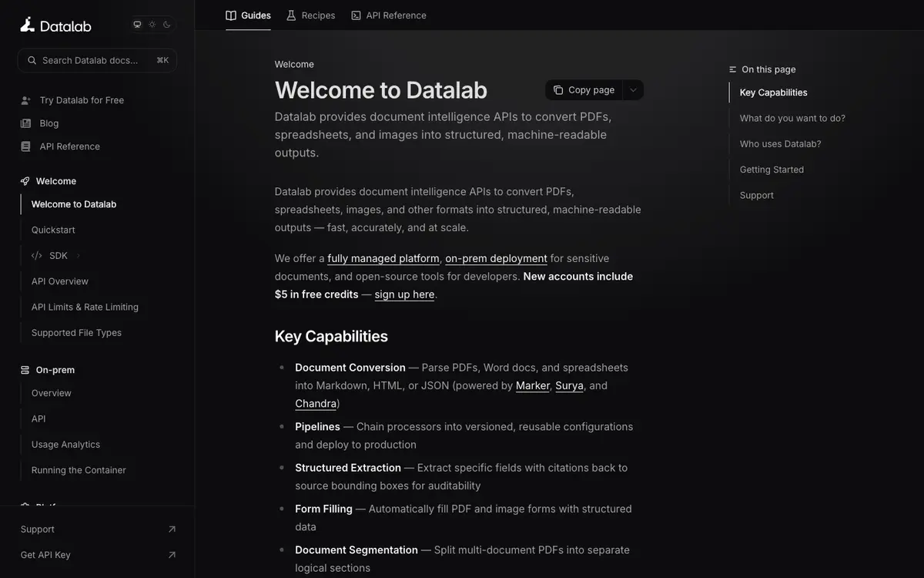This screenshot has height=578, width=924.
Task: Jump to What do you want to do?
Action: 792,118
